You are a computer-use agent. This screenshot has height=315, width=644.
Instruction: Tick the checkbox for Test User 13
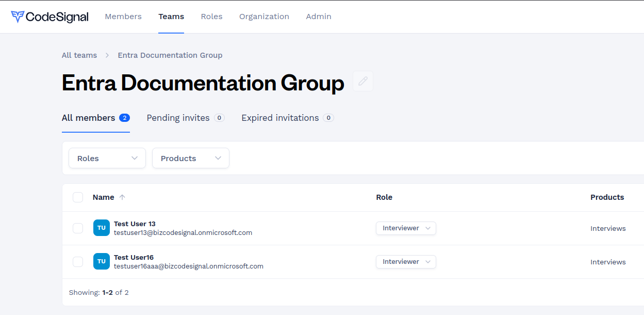point(78,228)
